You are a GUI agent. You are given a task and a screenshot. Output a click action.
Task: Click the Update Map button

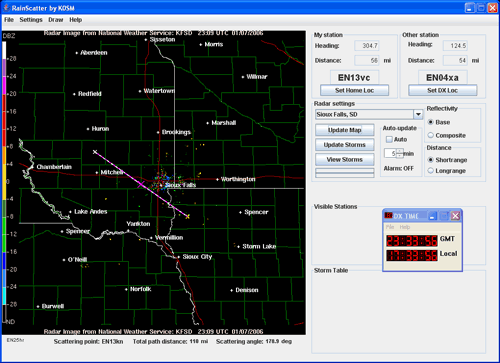(344, 130)
